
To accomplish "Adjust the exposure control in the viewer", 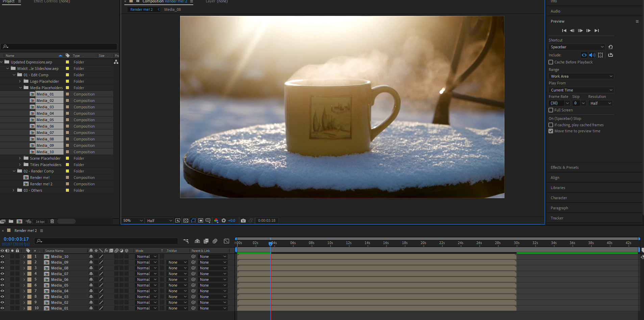I will [231, 220].
